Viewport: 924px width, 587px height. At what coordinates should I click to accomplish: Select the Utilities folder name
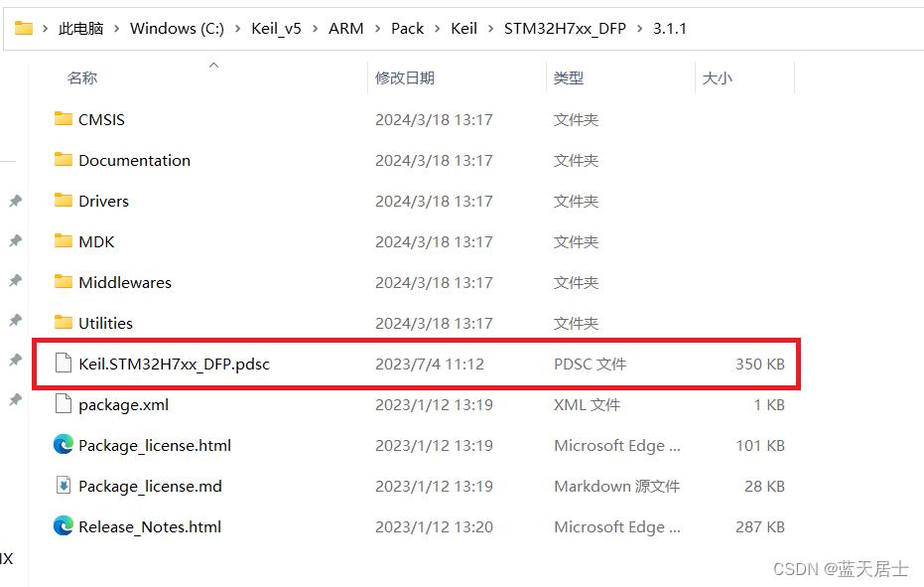click(105, 323)
